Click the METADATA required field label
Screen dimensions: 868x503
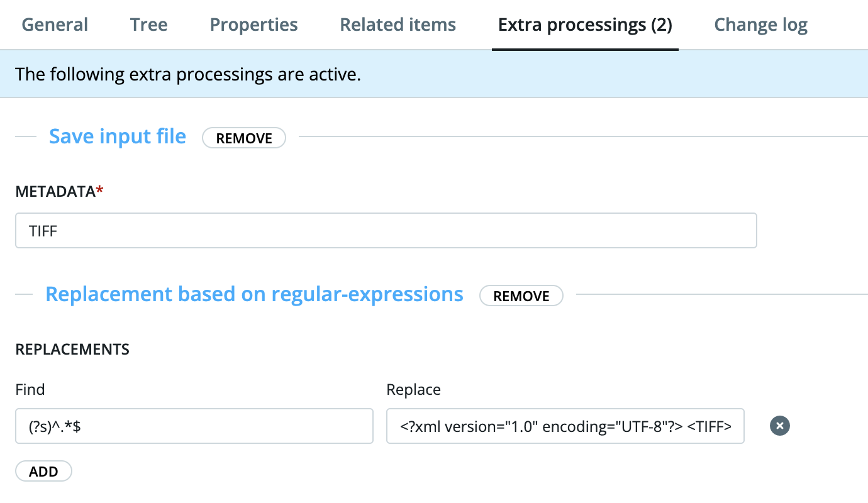(x=59, y=192)
